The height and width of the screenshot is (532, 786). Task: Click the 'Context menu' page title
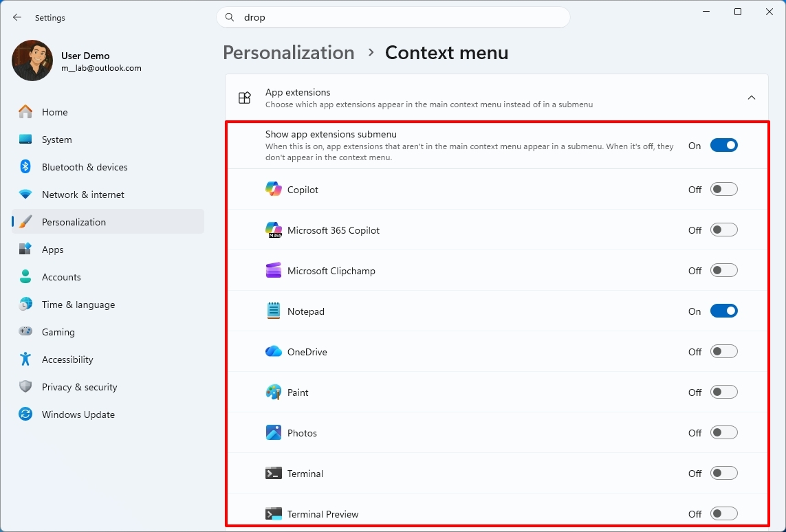pos(446,53)
